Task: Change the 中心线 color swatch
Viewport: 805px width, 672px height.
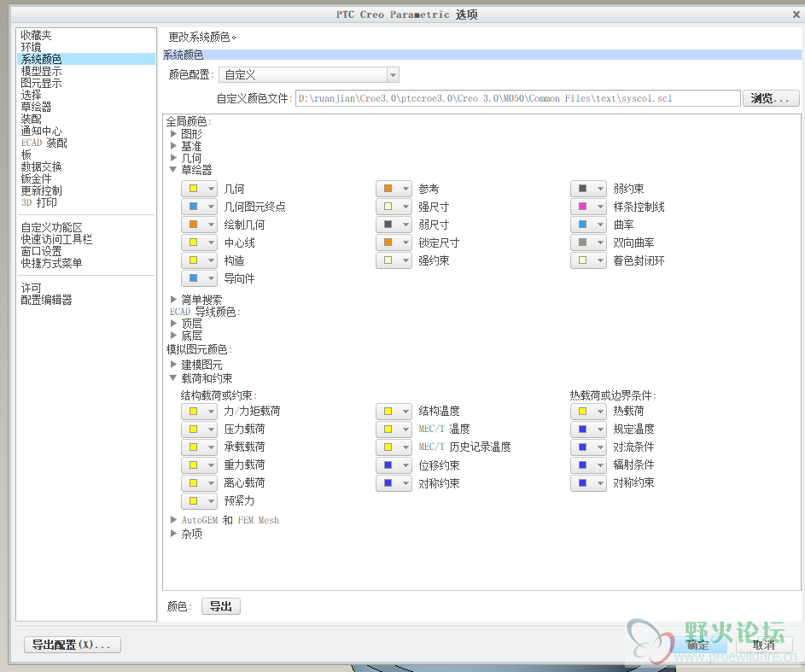Action: pyautogui.click(x=199, y=243)
